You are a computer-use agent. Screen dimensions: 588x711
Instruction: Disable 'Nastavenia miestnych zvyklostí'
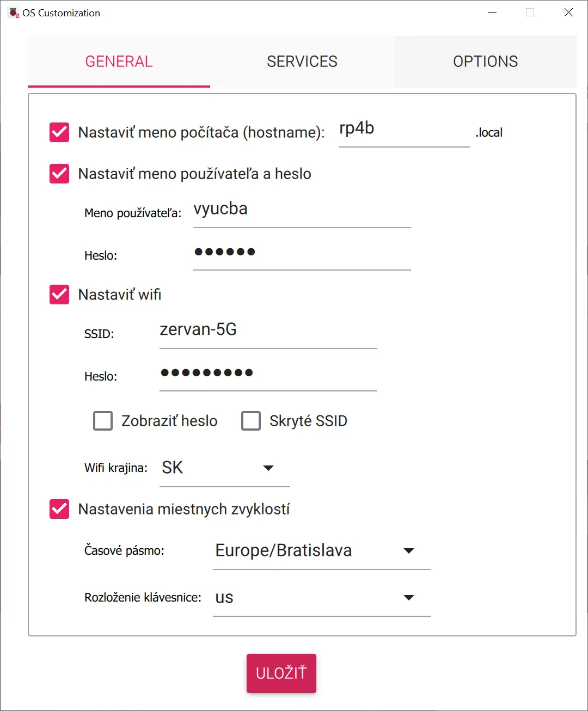[x=59, y=509]
